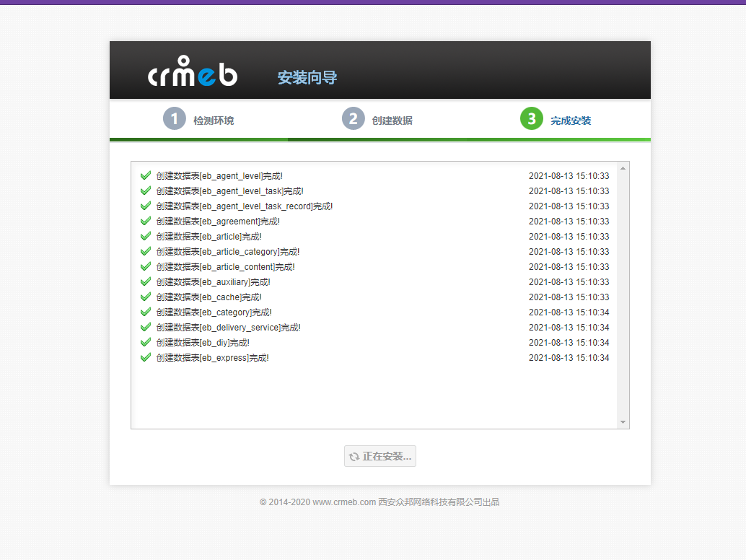Click log text 创建数据表[eb_agreement]完成!
The height and width of the screenshot is (560, 746).
point(218,222)
